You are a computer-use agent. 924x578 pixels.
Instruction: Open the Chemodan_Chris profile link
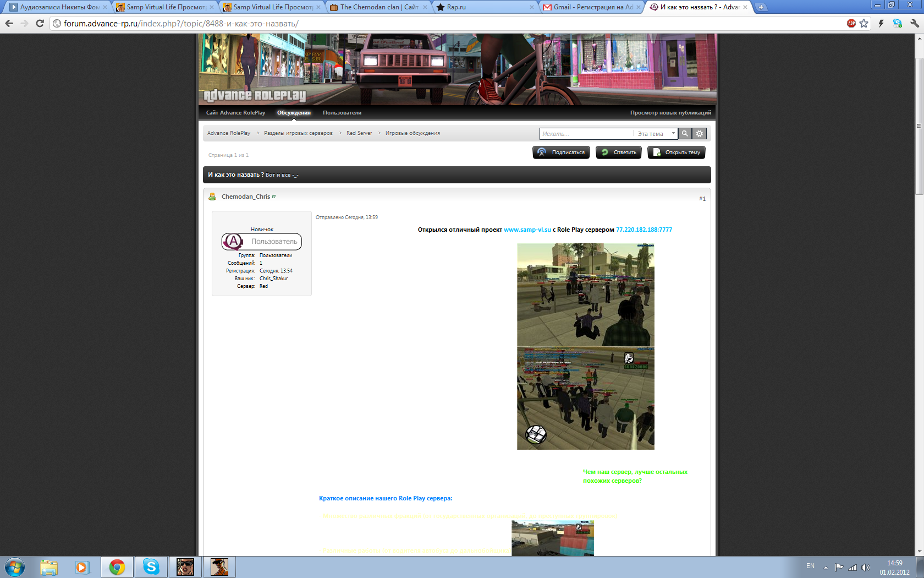tap(246, 197)
